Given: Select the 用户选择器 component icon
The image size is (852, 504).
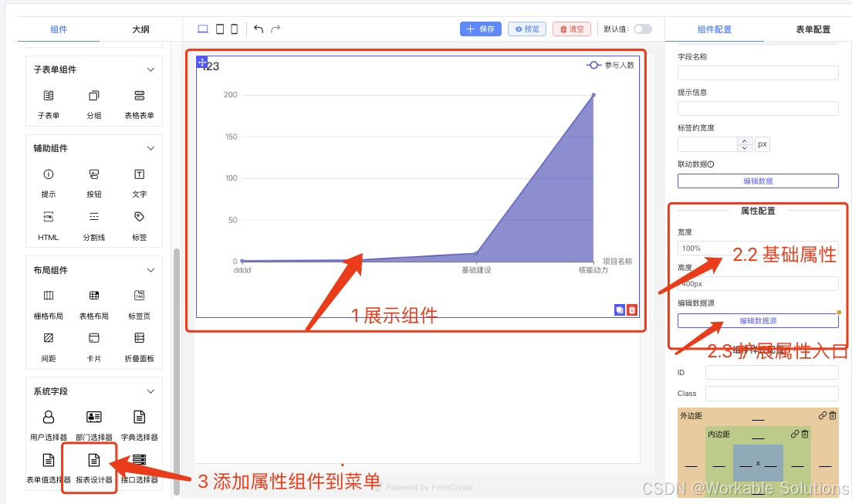Looking at the screenshot, I should [48, 417].
